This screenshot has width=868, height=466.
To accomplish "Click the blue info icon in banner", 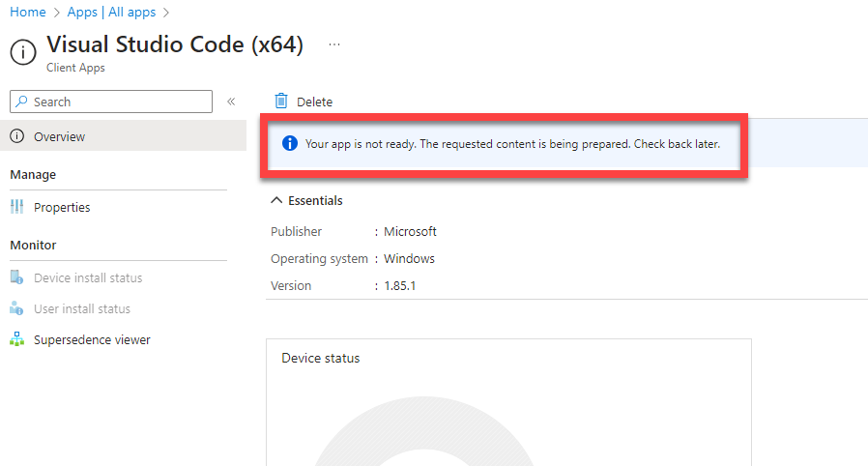I will coord(288,143).
